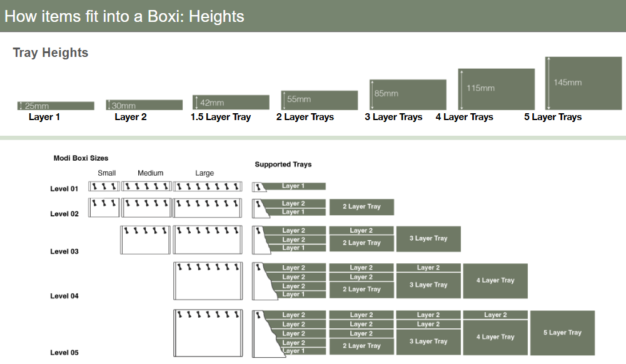This screenshot has height=364, width=626.
Task: Click the 30mm tray height block
Action: point(144,105)
